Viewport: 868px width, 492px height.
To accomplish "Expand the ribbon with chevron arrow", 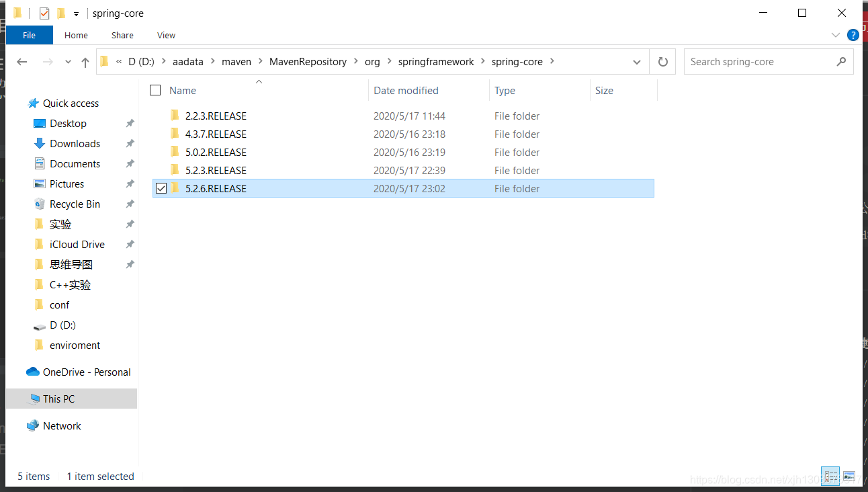I will pos(836,35).
